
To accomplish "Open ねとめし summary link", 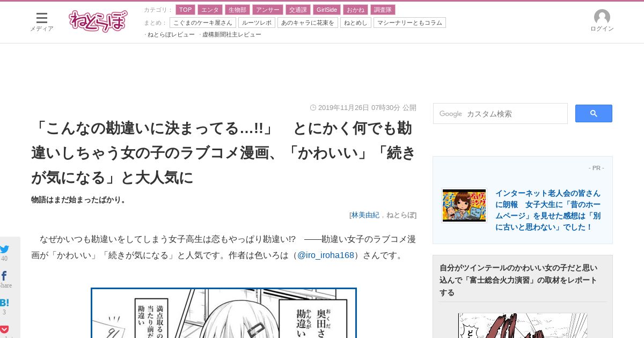I will pyautogui.click(x=355, y=23).
